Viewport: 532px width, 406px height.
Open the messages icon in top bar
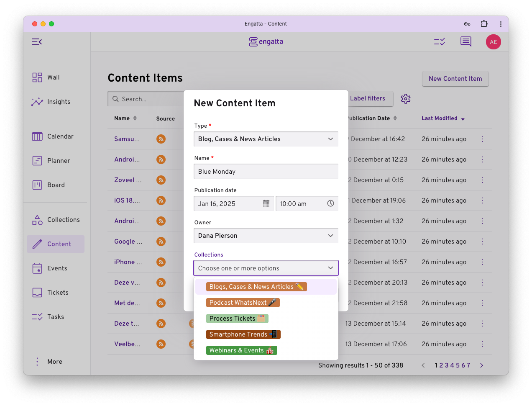465,42
